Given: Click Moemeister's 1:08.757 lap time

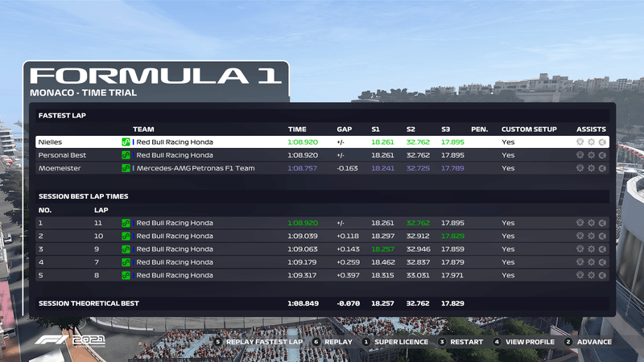Looking at the screenshot, I should point(303,168).
